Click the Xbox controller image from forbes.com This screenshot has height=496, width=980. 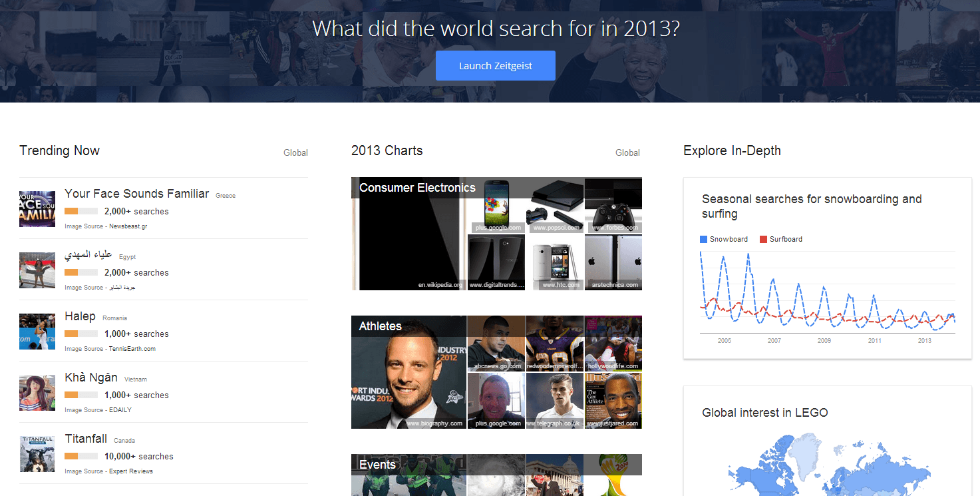613,205
